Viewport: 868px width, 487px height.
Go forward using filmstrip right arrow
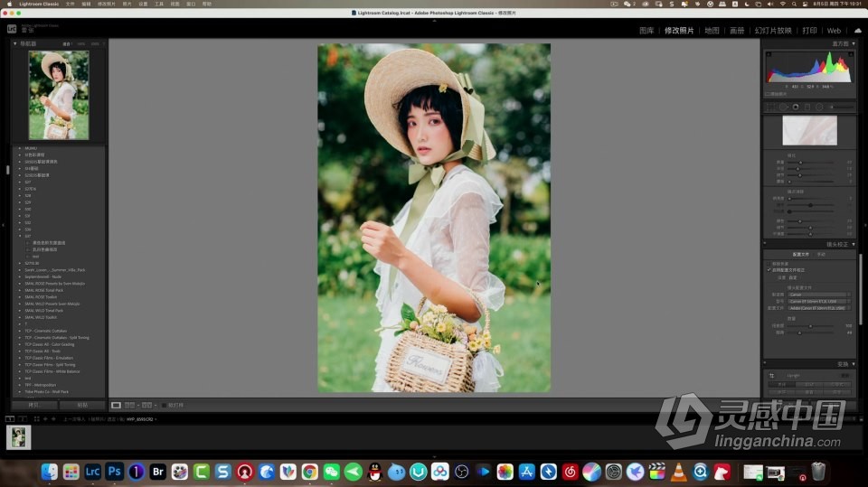(x=53, y=419)
